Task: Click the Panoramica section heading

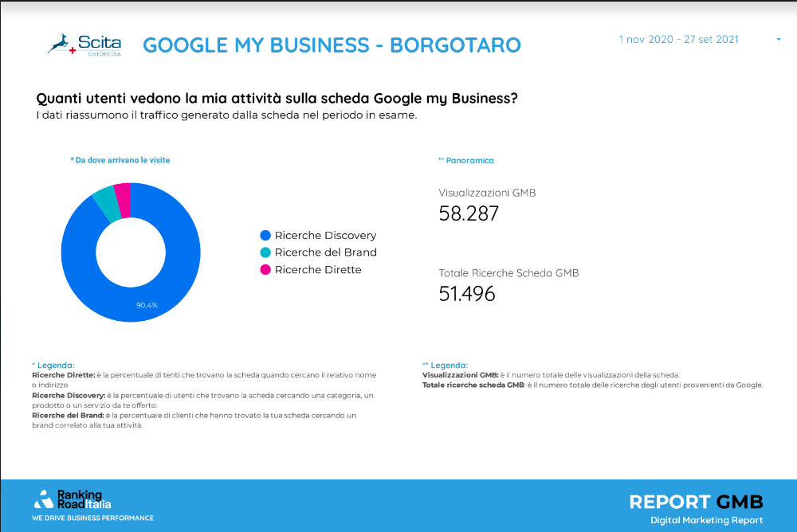Action: point(466,161)
